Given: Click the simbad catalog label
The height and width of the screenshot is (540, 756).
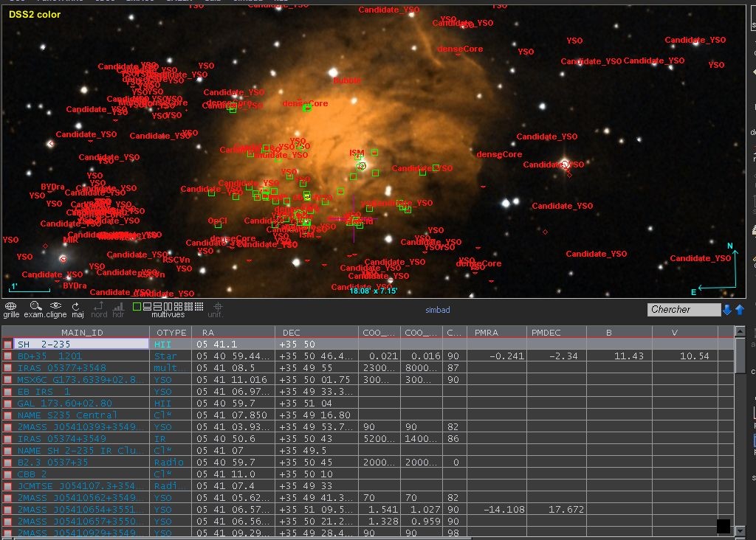Looking at the screenshot, I should point(437,310).
